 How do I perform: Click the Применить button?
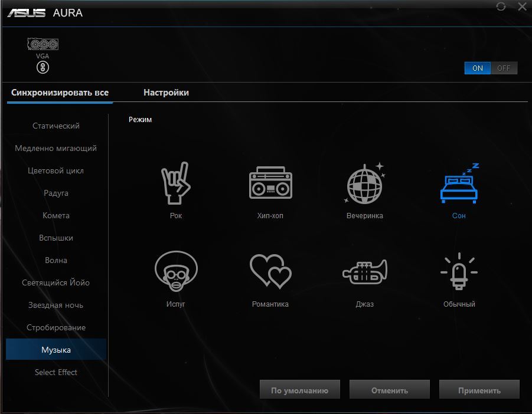click(479, 390)
